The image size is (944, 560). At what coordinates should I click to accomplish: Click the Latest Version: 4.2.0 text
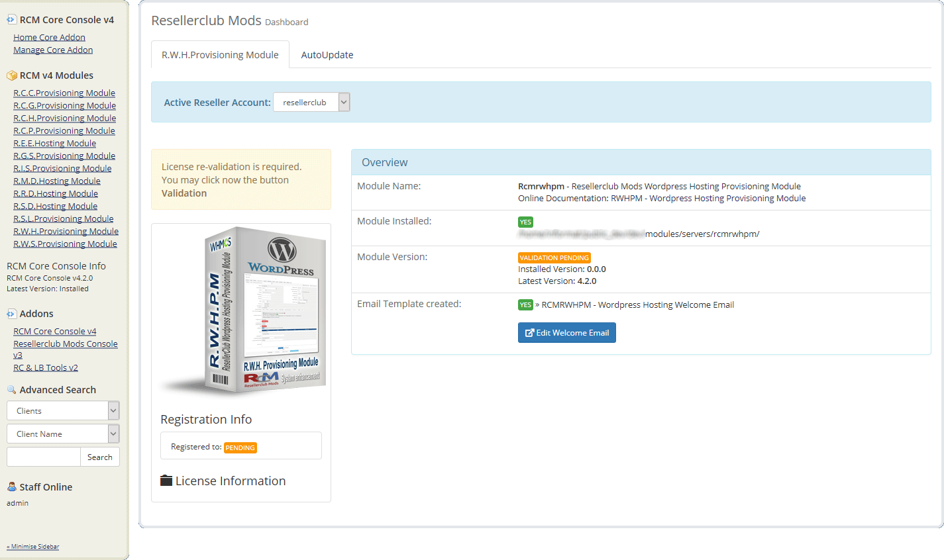tap(557, 281)
